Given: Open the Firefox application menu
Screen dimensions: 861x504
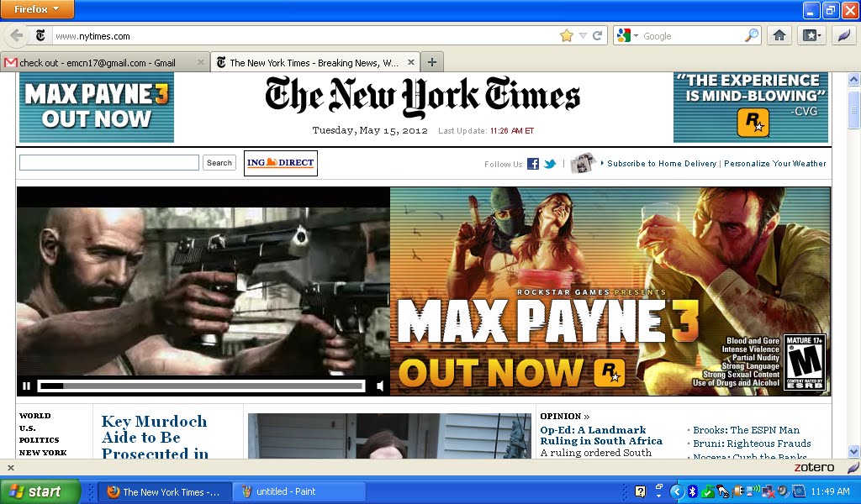Looking at the screenshot, I should 37,9.
